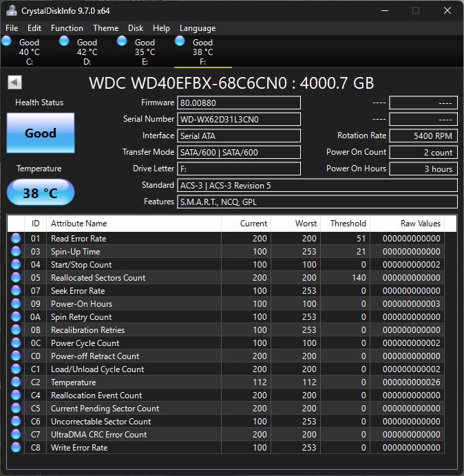Viewport: 464px width, 476px height.
Task: Select the F: drive tab
Action: point(202,52)
